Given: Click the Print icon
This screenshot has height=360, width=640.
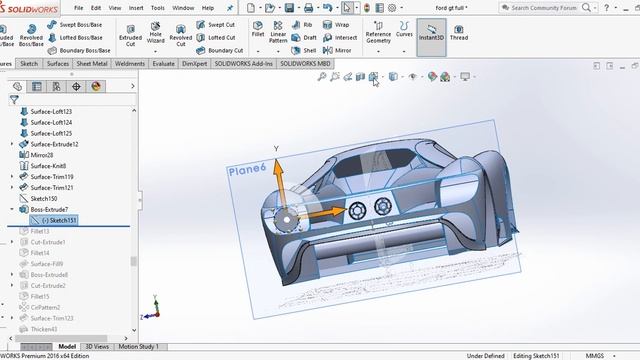Looking at the screenshot, I should click(309, 8).
